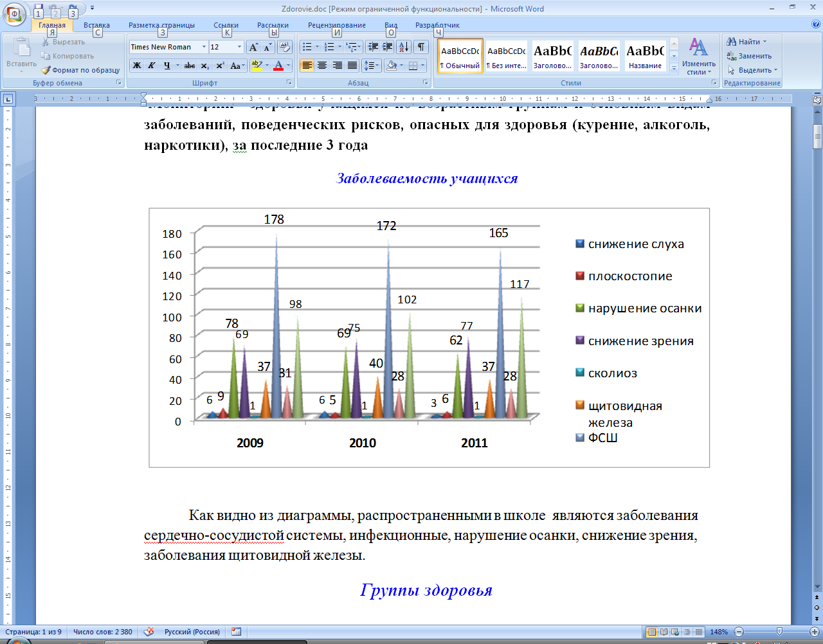Open the Ссылки tab

(226, 25)
